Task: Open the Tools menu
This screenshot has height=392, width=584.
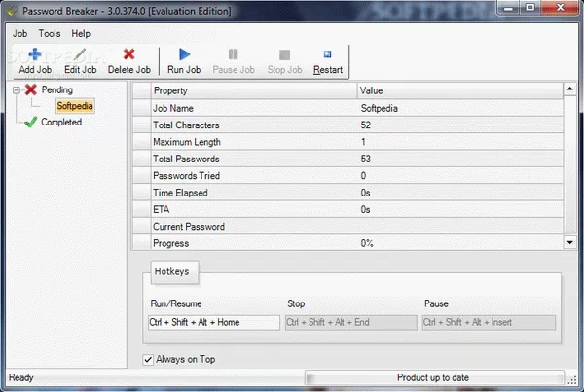Action: 50,33
